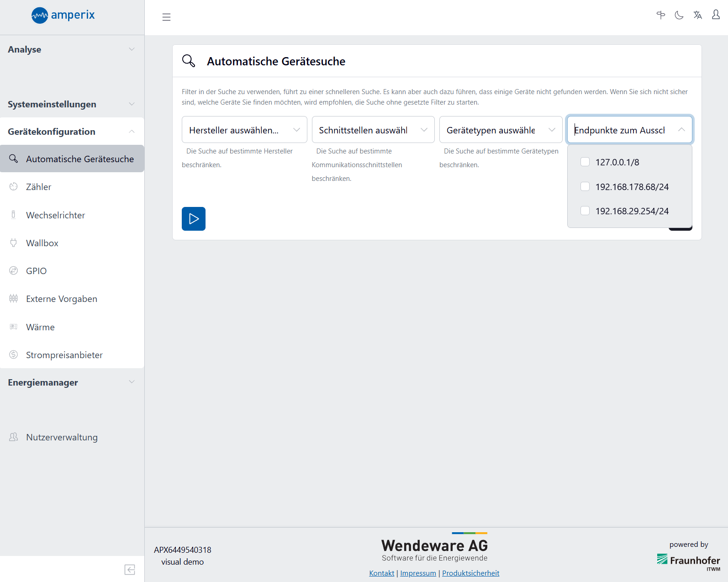Open the Impressum footer link

418,573
